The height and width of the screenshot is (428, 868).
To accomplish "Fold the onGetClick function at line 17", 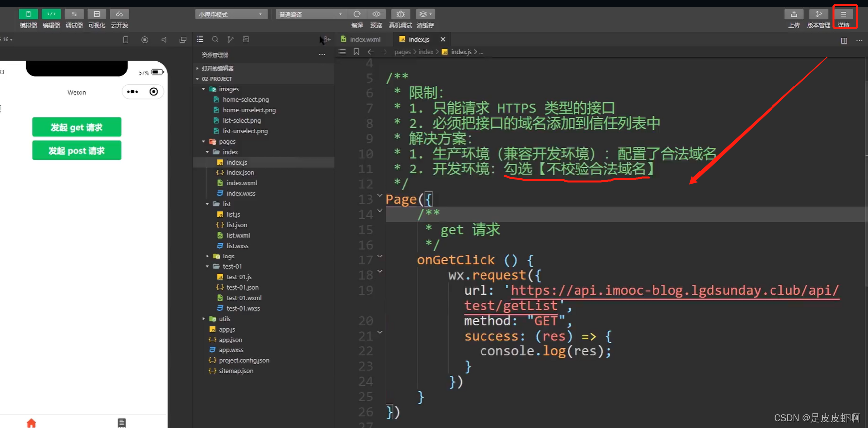I will 380,257.
